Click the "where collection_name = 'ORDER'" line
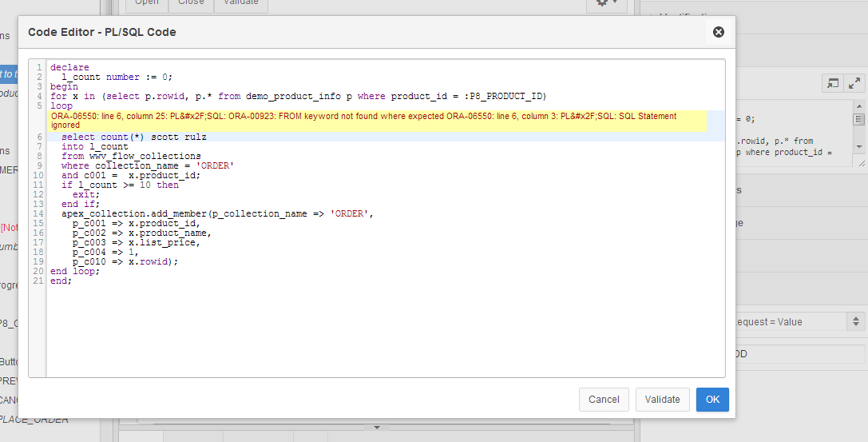 (x=148, y=165)
